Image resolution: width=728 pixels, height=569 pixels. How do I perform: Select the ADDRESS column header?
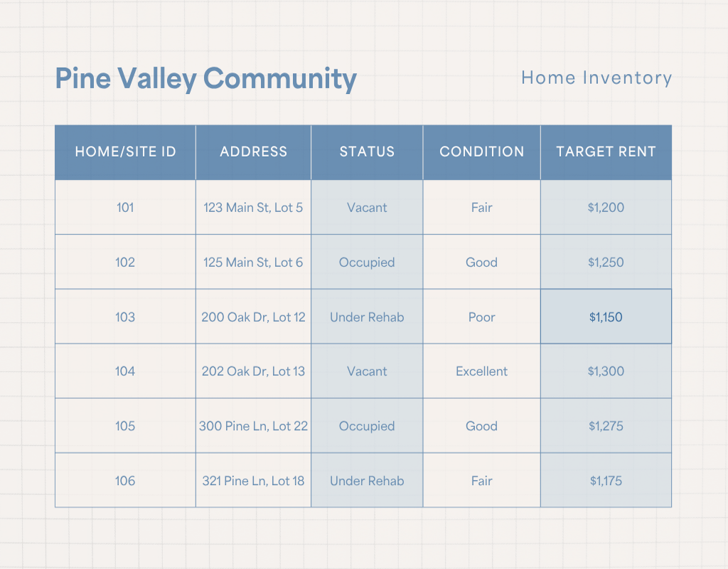(254, 152)
